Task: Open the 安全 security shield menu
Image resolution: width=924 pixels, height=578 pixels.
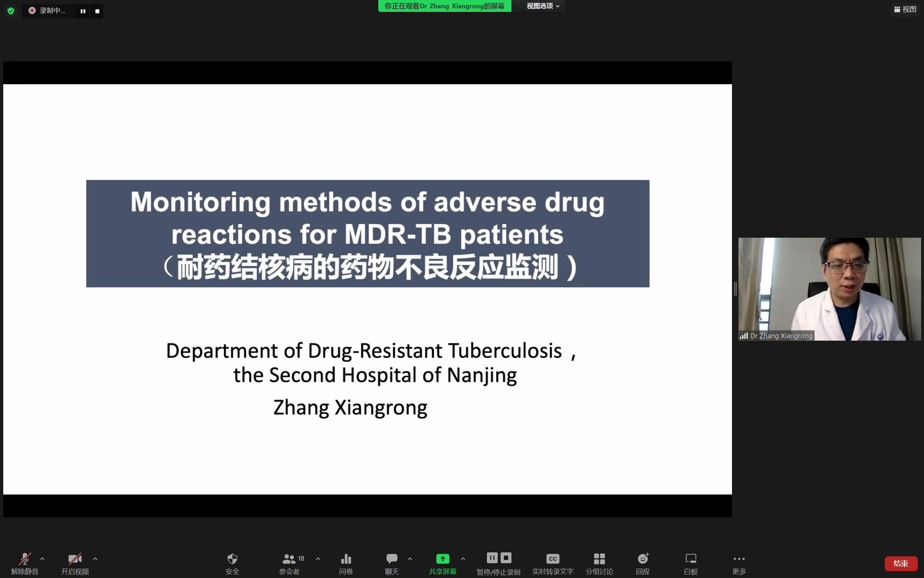Action: (x=232, y=564)
